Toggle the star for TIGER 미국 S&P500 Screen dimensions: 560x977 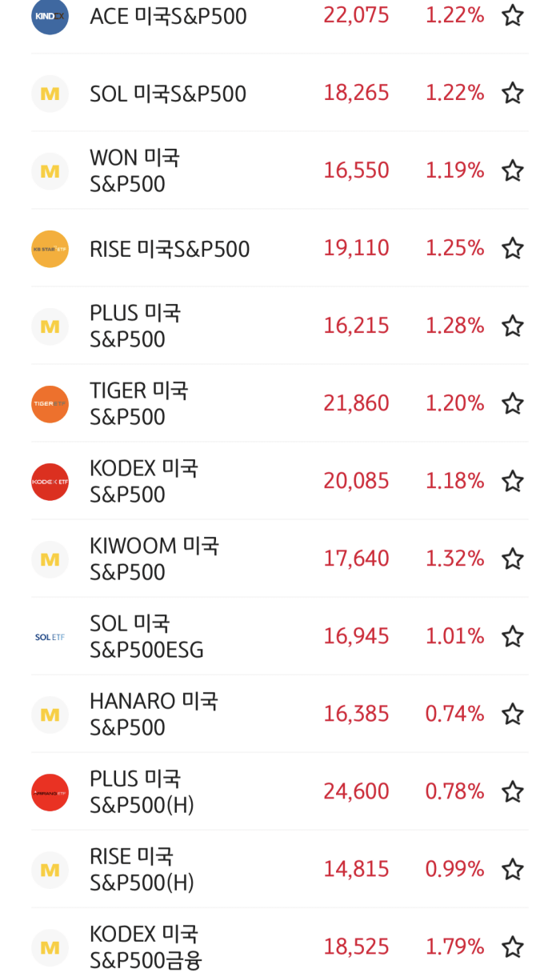tap(512, 403)
